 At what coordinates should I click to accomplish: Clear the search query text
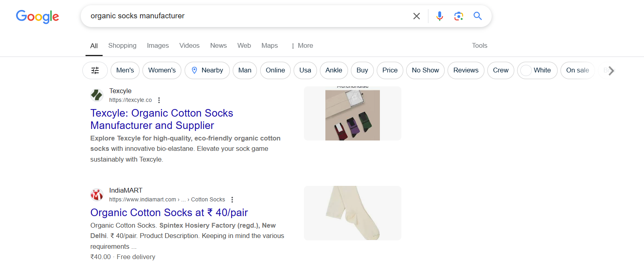tap(416, 16)
